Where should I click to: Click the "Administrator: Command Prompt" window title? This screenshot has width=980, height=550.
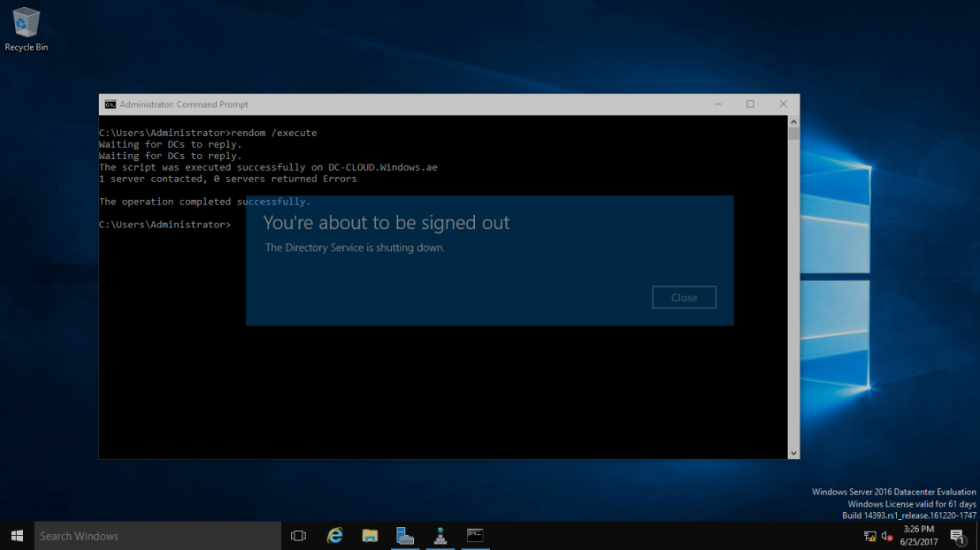[184, 104]
